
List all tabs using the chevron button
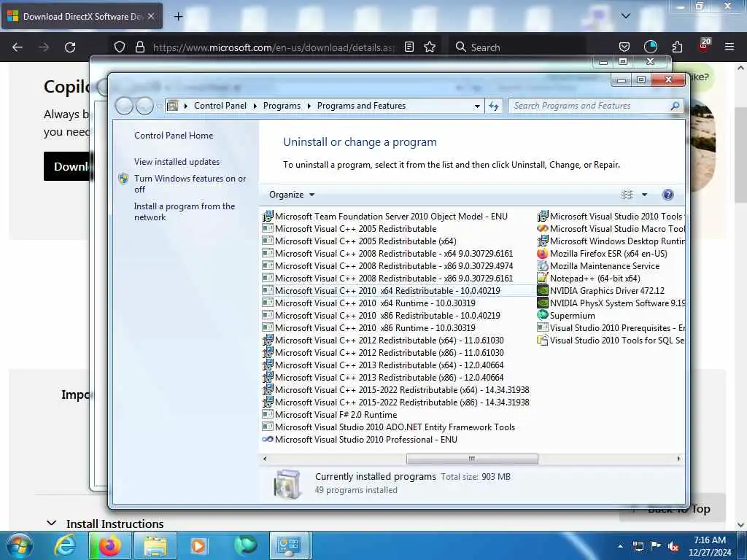(626, 16)
